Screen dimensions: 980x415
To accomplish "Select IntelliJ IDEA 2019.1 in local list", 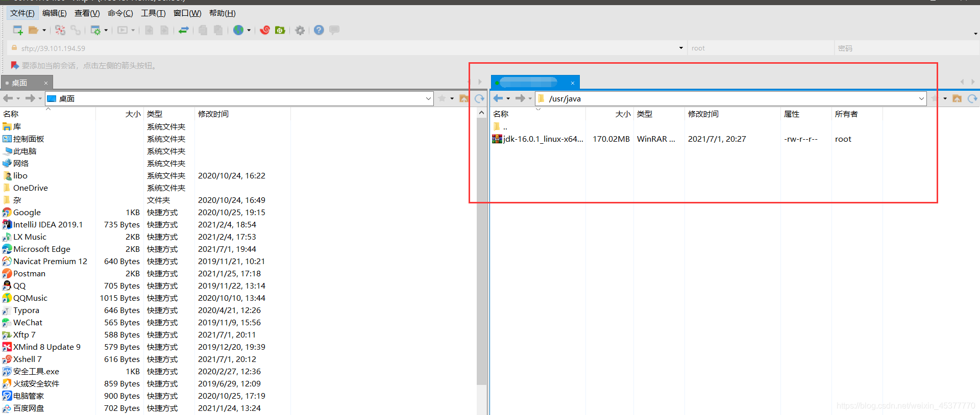I will 42,224.
